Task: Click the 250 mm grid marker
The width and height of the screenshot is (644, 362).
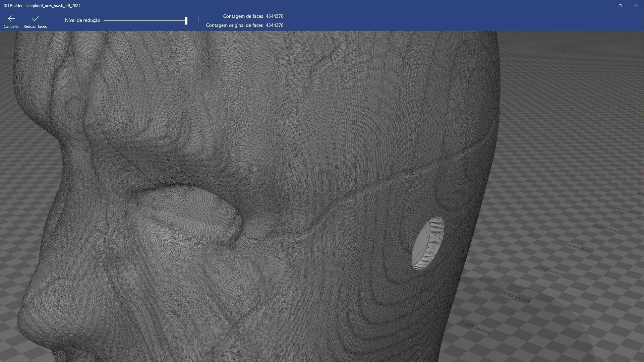Action: pyautogui.click(x=549, y=270)
